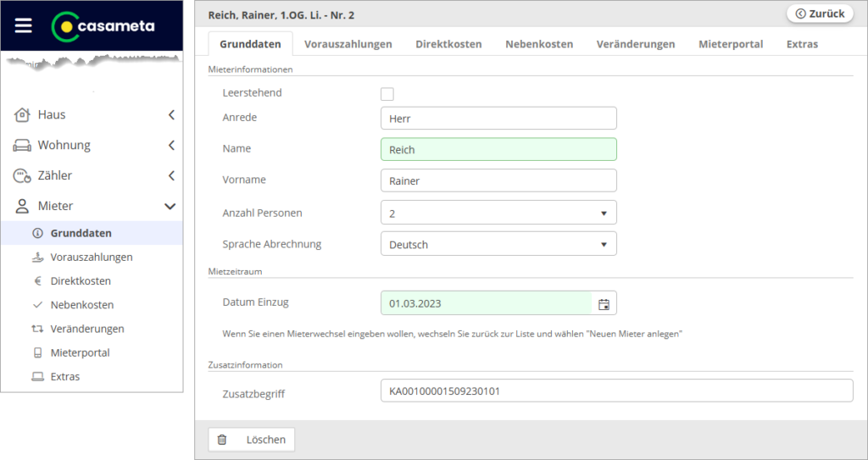Image resolution: width=868 pixels, height=460 pixels.
Task: Switch to the Veränderungen tab
Action: pos(636,44)
